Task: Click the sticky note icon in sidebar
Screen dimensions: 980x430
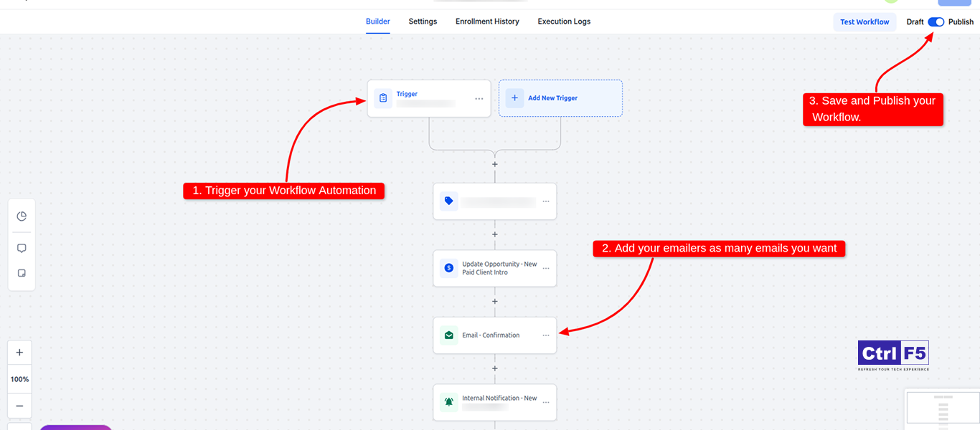Action: pos(22,273)
